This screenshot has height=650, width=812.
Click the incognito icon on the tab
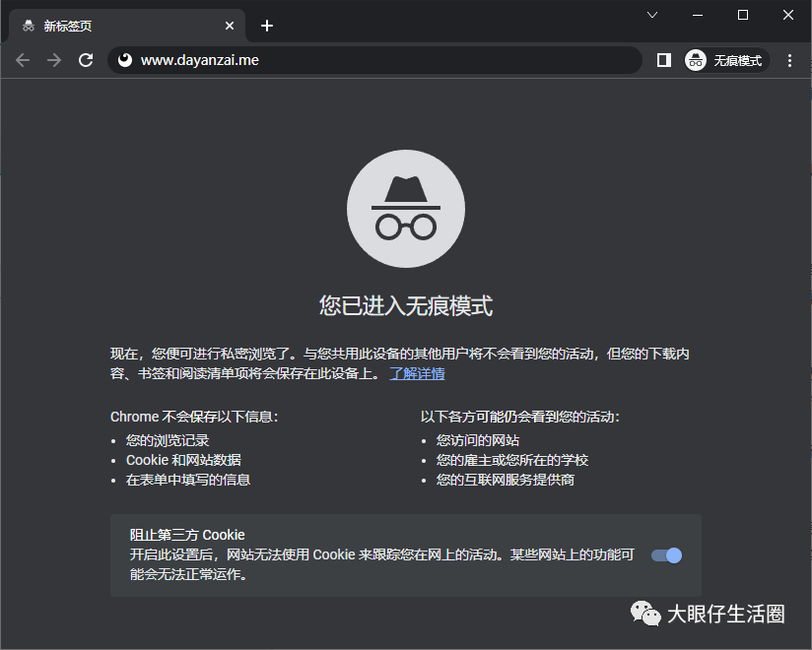(29, 26)
